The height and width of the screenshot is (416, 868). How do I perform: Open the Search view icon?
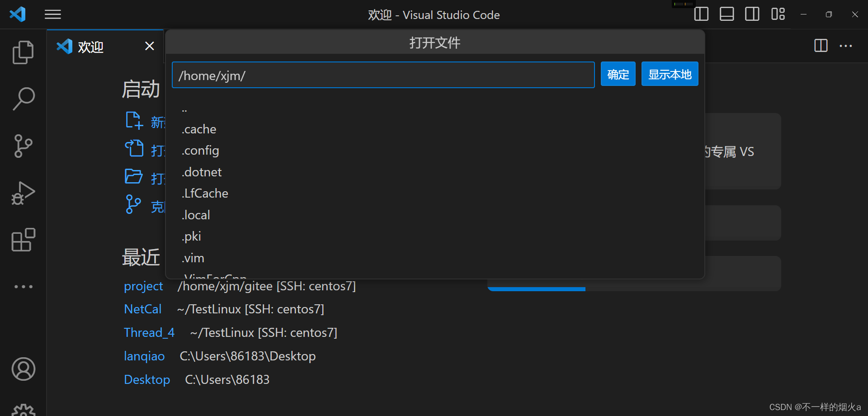click(23, 99)
